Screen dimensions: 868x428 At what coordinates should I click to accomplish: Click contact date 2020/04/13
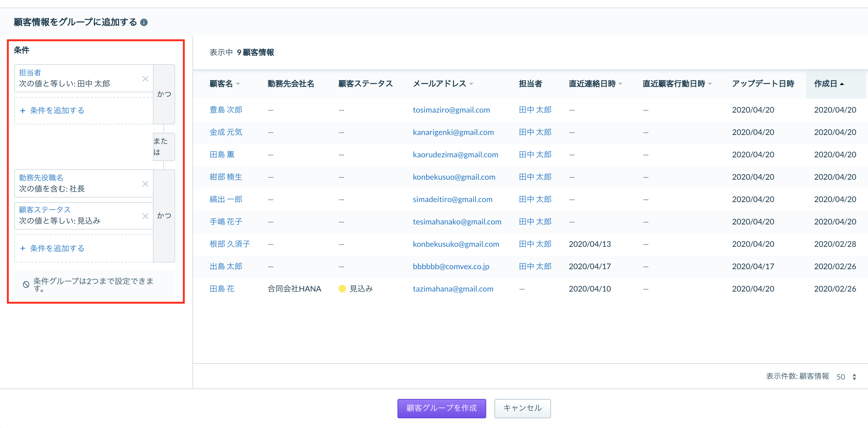point(589,244)
